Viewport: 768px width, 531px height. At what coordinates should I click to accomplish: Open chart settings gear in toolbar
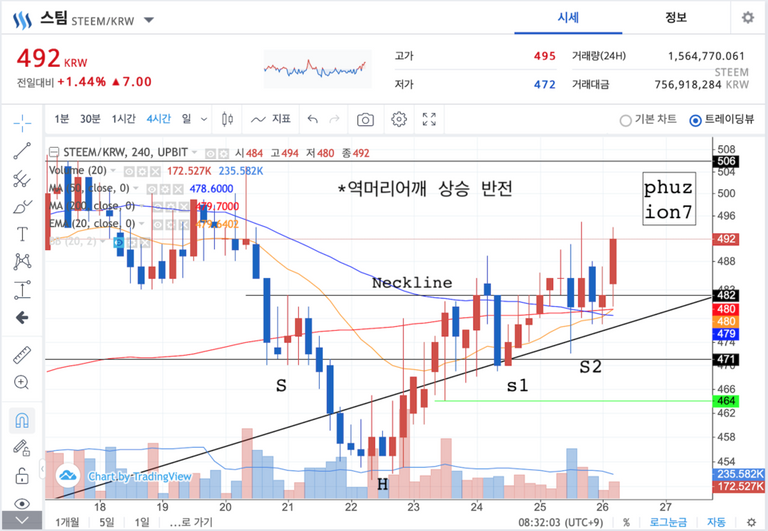399,119
